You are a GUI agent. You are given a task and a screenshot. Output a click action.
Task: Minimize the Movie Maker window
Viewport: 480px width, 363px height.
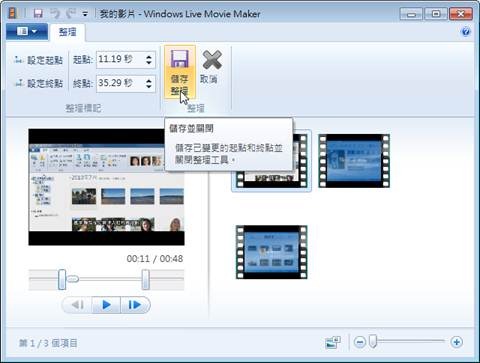click(x=411, y=14)
